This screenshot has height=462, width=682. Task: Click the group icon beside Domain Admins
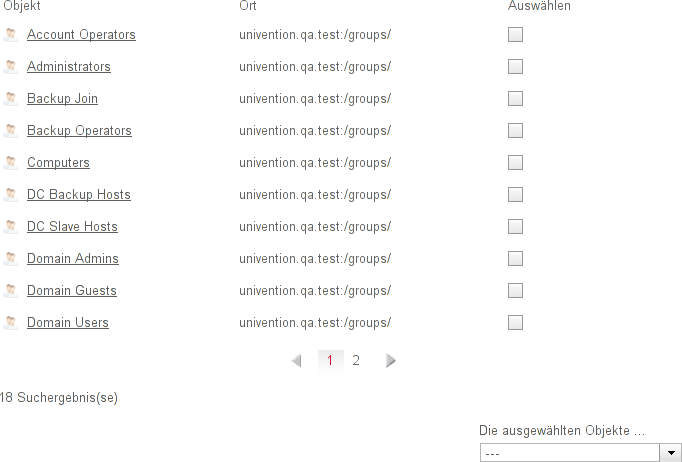(x=10, y=259)
